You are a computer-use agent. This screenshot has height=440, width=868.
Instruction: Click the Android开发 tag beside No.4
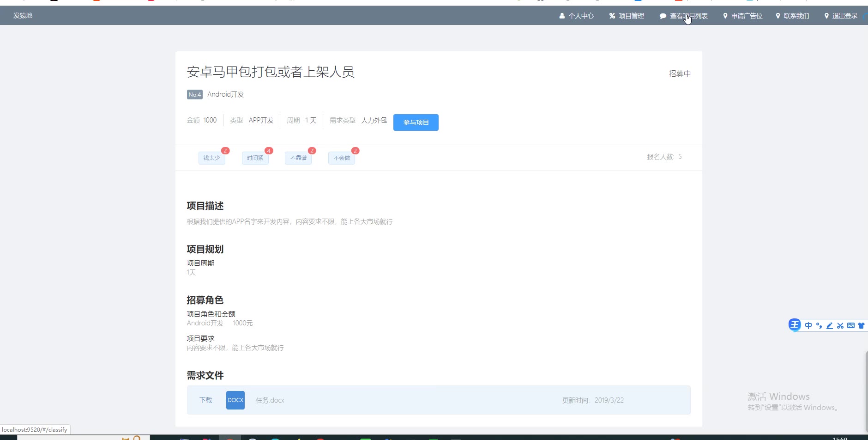tap(225, 94)
